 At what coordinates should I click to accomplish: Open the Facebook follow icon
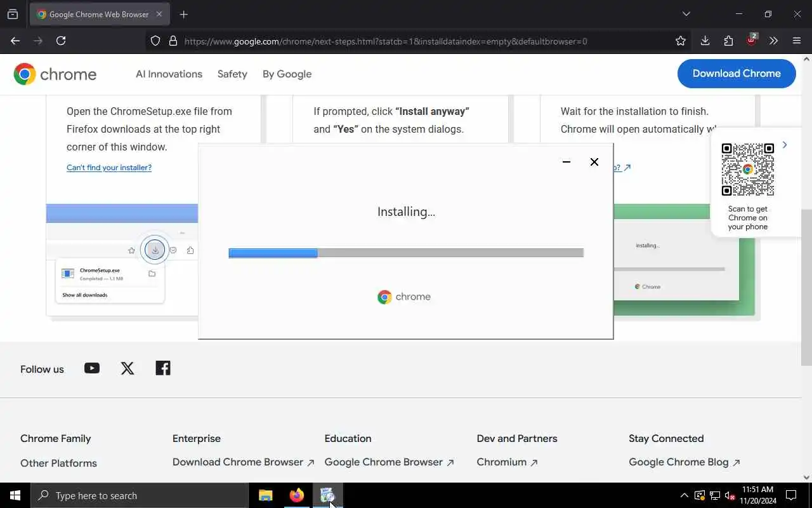(163, 368)
